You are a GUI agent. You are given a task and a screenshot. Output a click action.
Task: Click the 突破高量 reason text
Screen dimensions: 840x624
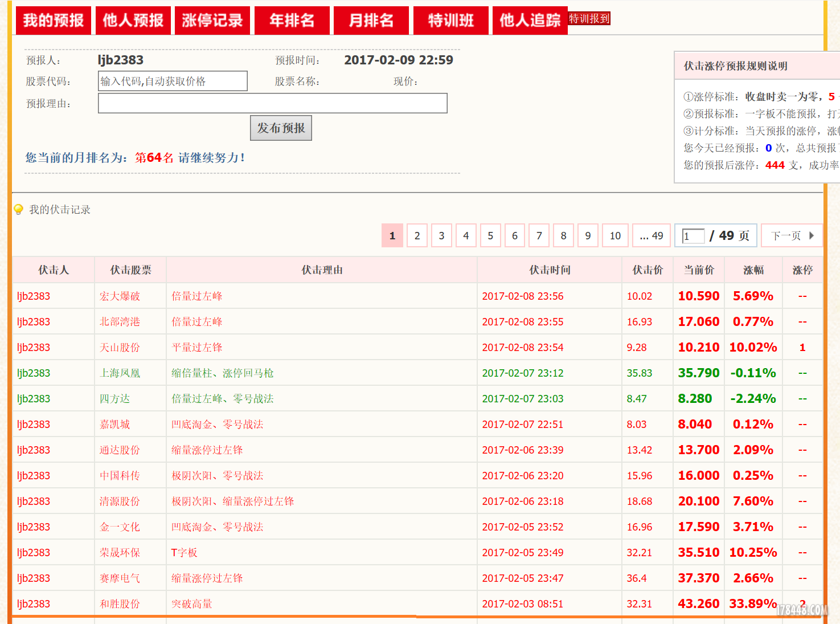[x=192, y=603]
